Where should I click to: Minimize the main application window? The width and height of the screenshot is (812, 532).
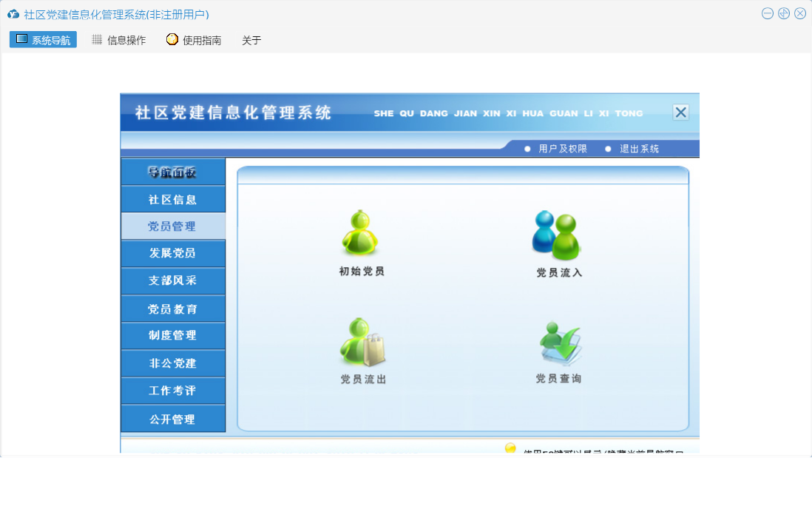click(768, 13)
